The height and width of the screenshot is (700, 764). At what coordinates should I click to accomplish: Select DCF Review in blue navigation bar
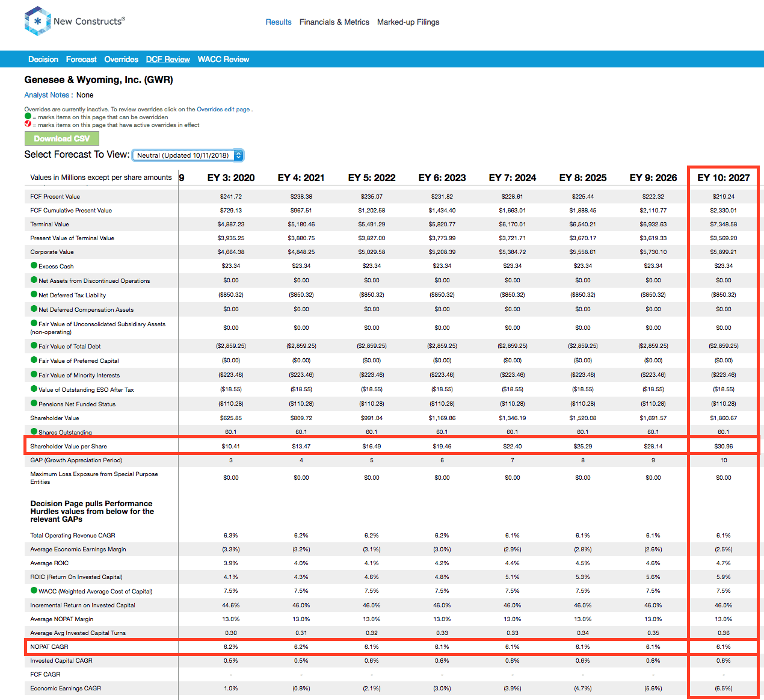(x=168, y=59)
